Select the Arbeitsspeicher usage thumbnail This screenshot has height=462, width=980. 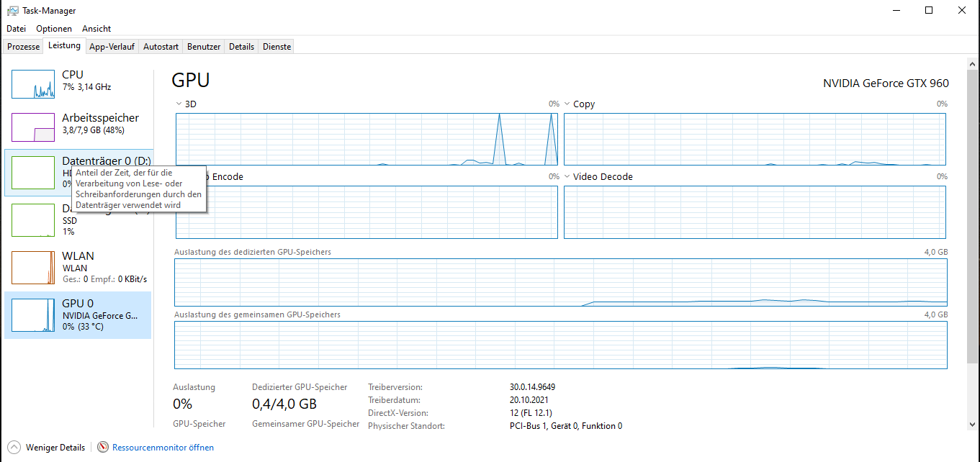point(33,127)
